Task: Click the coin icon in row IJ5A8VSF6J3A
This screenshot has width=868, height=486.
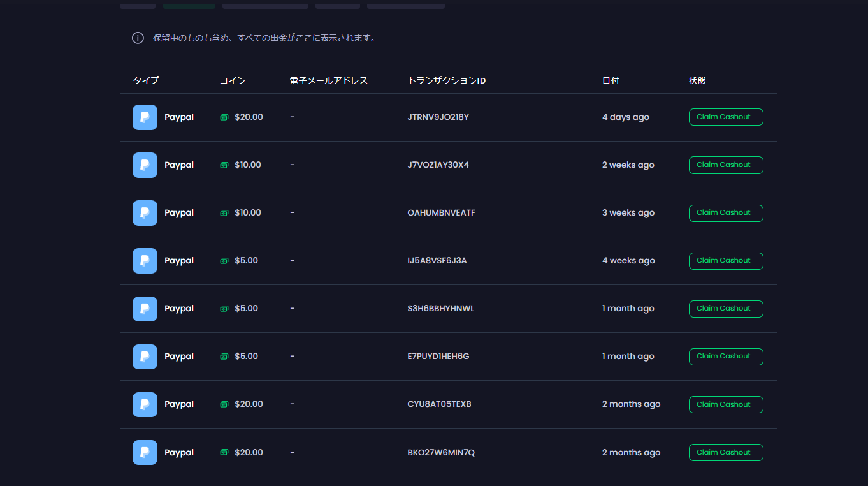Action: tap(224, 261)
